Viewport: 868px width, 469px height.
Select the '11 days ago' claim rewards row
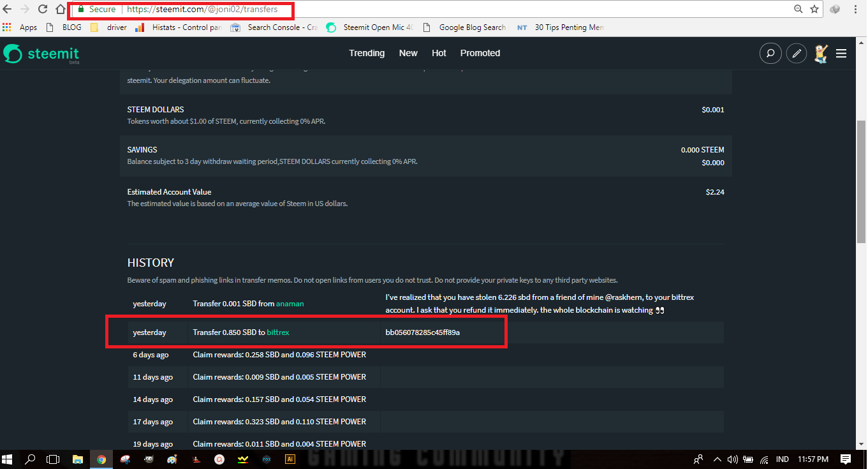425,377
